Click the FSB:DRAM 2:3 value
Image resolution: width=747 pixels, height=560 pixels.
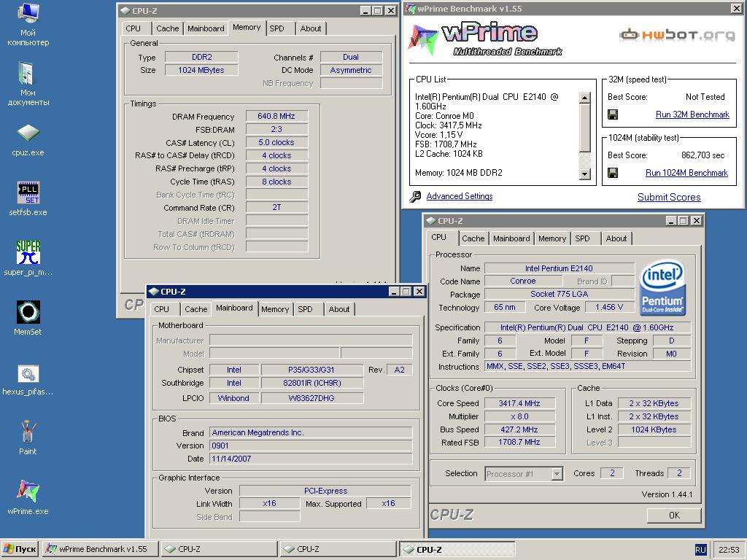tap(276, 129)
